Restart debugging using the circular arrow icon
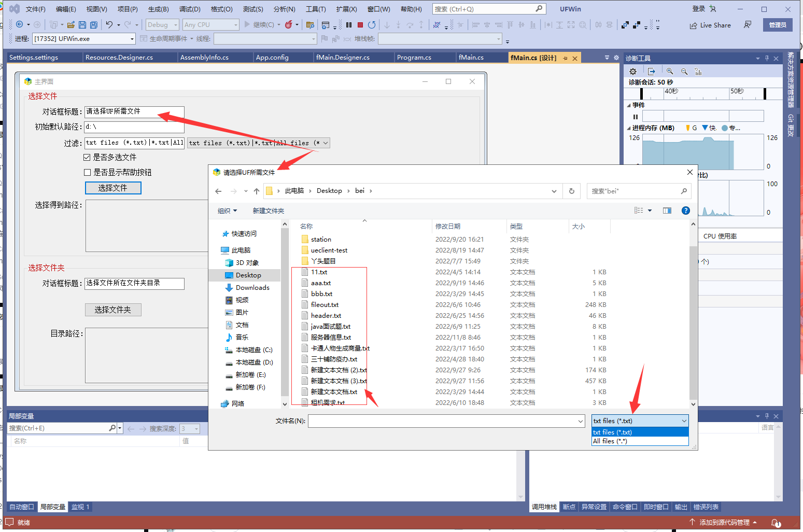 click(372, 25)
